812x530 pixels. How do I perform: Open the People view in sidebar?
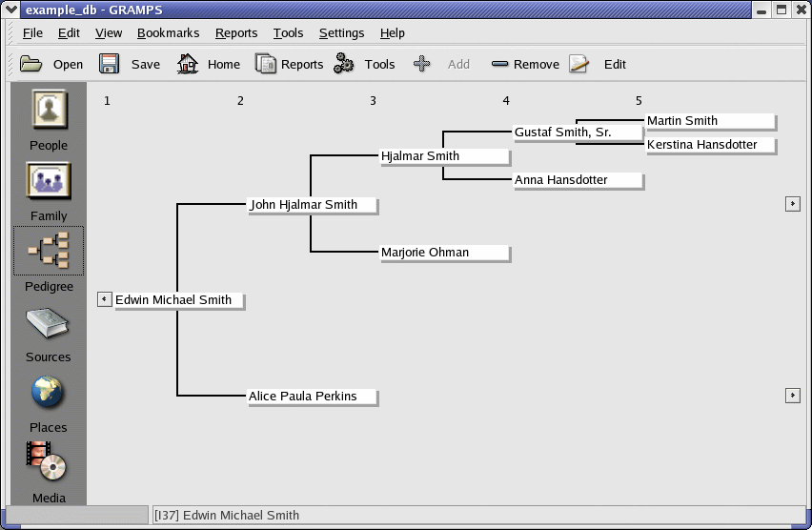49,111
